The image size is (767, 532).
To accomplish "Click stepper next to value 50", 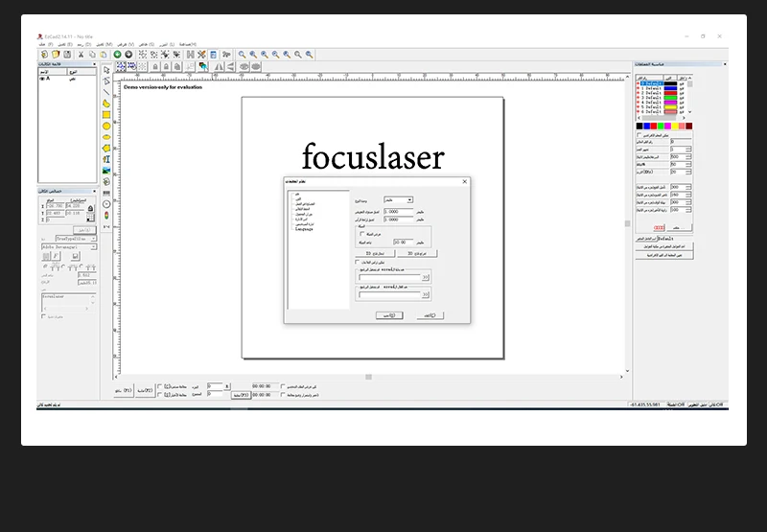I will click(x=688, y=164).
